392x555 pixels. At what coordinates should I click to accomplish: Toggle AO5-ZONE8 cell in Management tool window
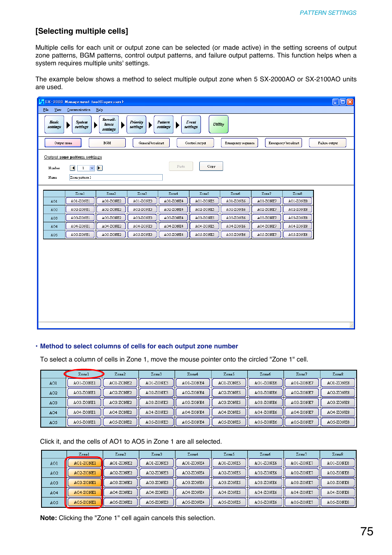point(298,235)
